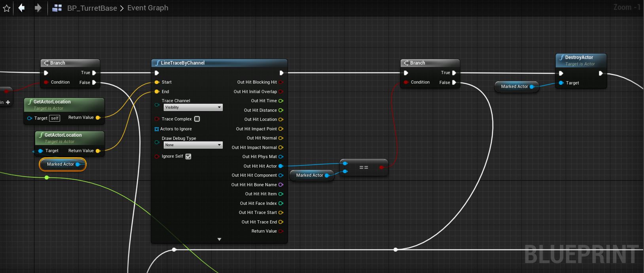Select the == comparison node

coord(364,168)
